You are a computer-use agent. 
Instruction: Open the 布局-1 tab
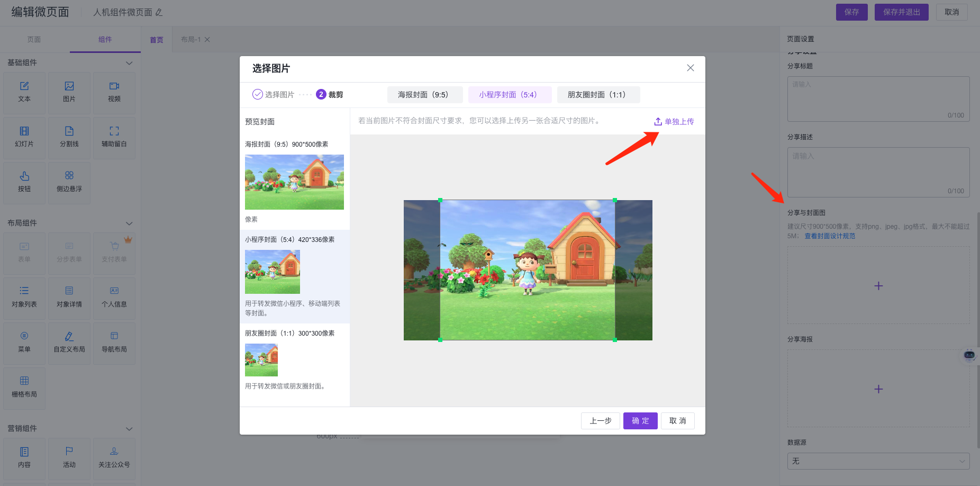[x=191, y=40]
